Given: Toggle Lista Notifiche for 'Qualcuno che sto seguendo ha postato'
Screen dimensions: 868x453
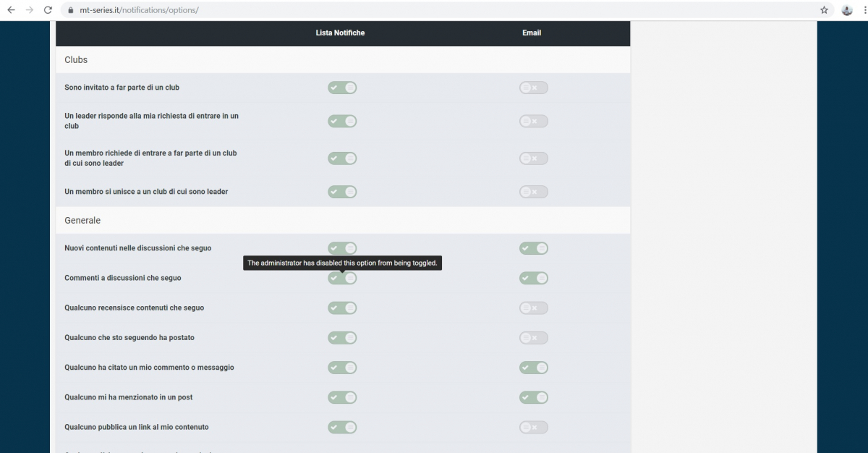Looking at the screenshot, I should point(342,337).
